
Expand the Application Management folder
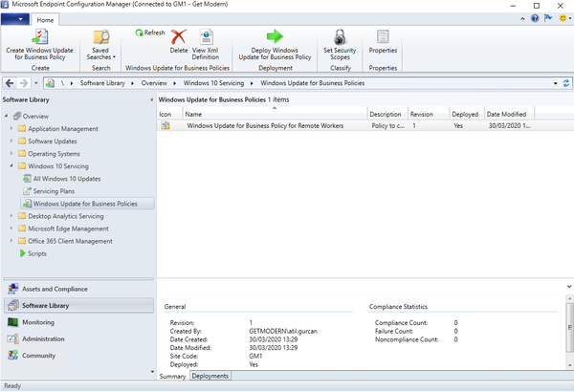pos(11,128)
